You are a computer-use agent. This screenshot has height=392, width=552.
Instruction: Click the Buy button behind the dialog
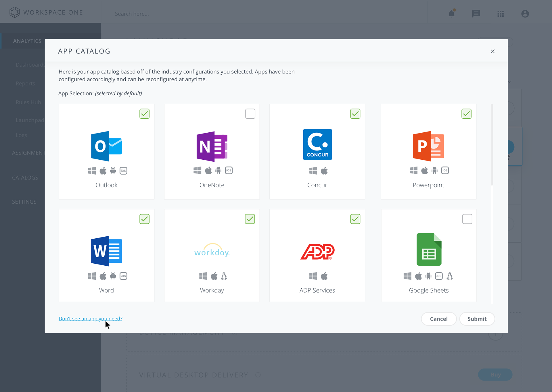point(495,374)
